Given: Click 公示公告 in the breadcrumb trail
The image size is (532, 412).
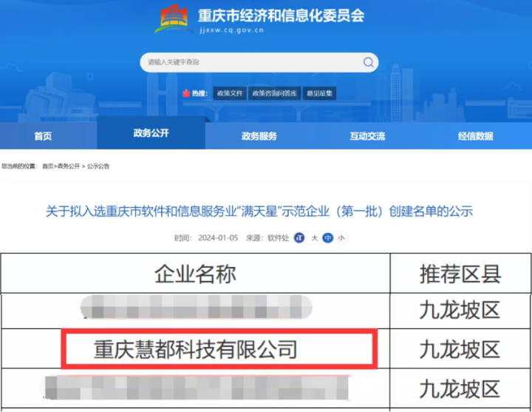Looking at the screenshot, I should point(98,166).
